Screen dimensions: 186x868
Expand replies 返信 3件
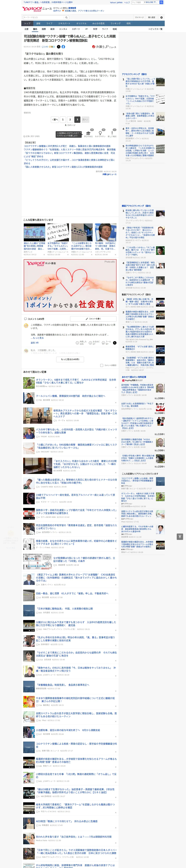tap(35, 343)
